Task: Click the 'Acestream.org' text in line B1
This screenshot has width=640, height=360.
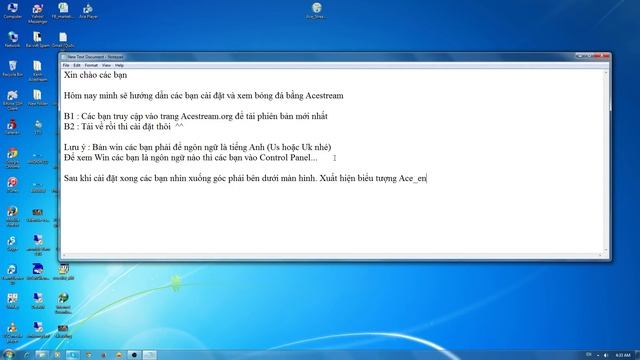Action: 207,116
